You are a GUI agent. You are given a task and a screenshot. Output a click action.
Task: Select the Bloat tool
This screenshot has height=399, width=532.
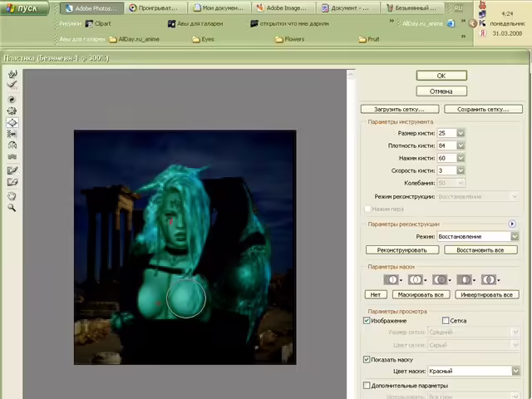(12, 122)
